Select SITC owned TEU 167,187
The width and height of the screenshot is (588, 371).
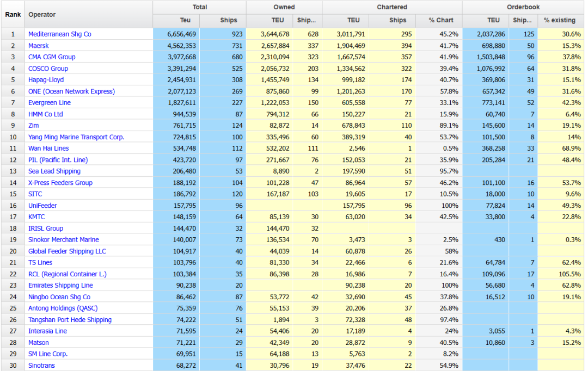(x=269, y=194)
